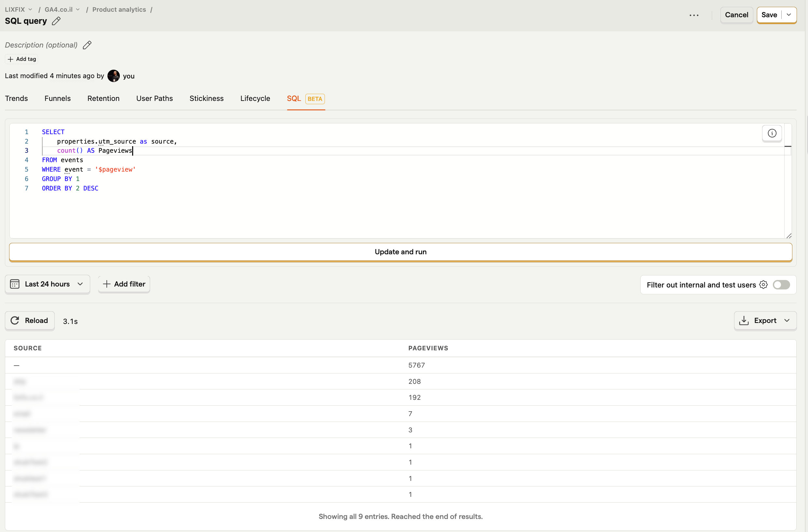Open Product analytics breadcrumb link

119,9
